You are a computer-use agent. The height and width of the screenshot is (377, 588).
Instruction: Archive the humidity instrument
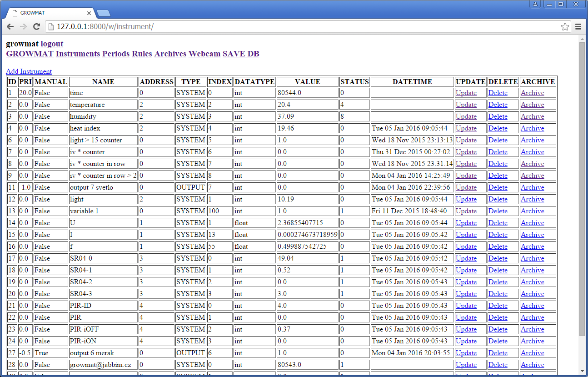532,116
